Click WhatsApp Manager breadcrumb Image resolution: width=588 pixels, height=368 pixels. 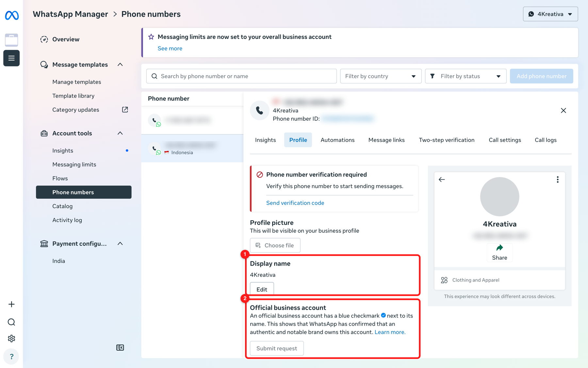tap(70, 14)
